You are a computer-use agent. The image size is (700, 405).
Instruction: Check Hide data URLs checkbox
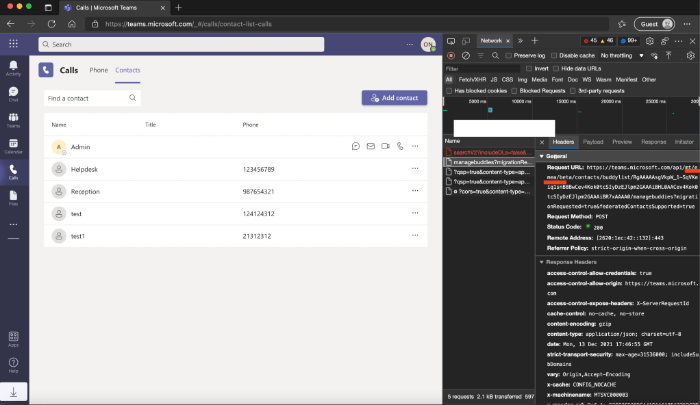click(556, 69)
